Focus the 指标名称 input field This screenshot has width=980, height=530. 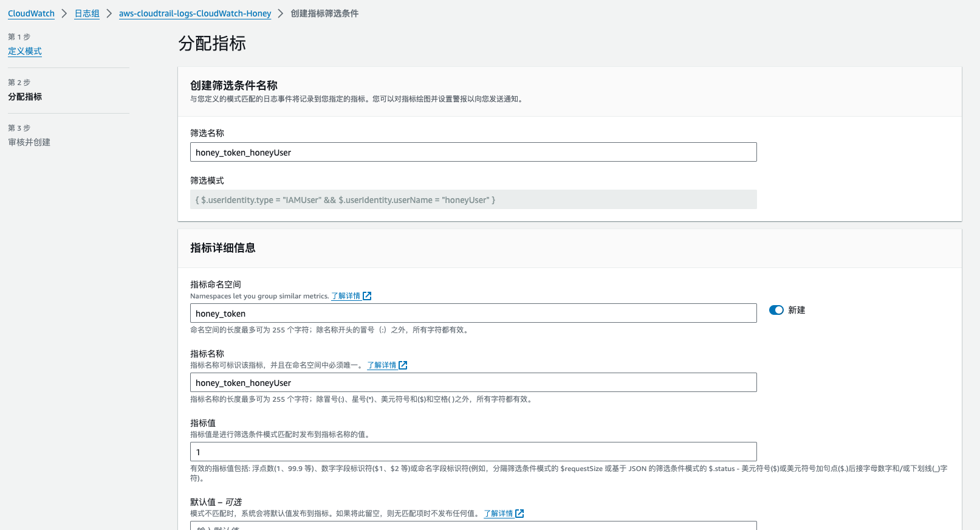(x=473, y=382)
